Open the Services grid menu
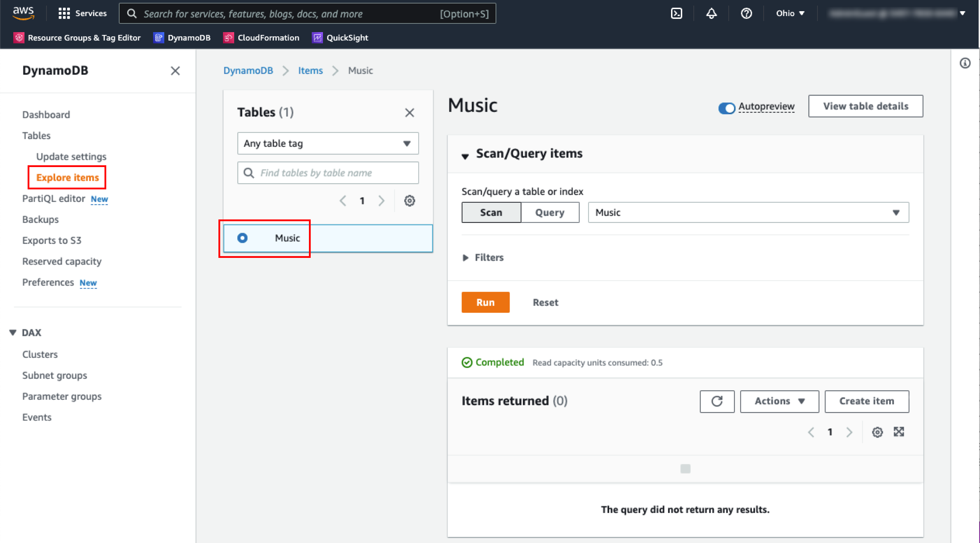The height and width of the screenshot is (543, 980). point(82,13)
